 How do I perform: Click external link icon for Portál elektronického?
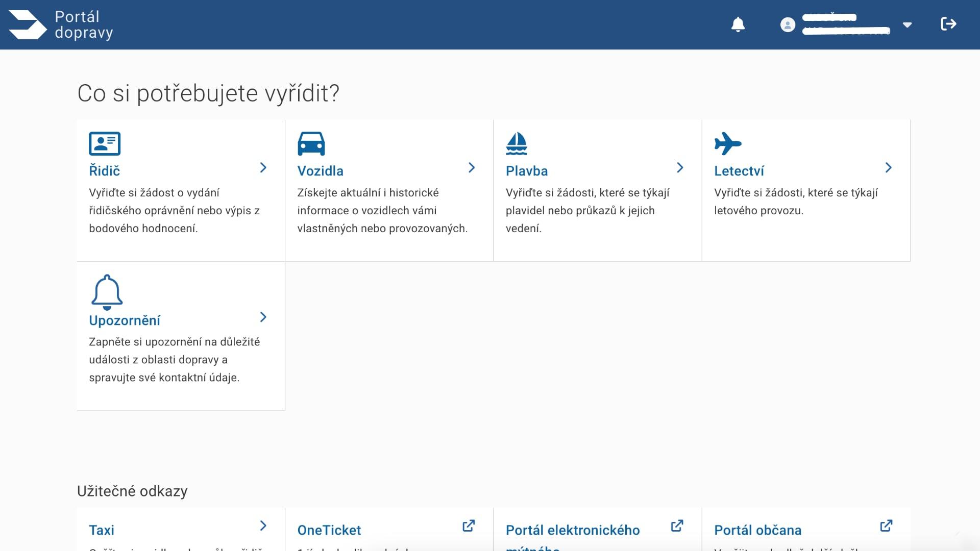coord(677,525)
